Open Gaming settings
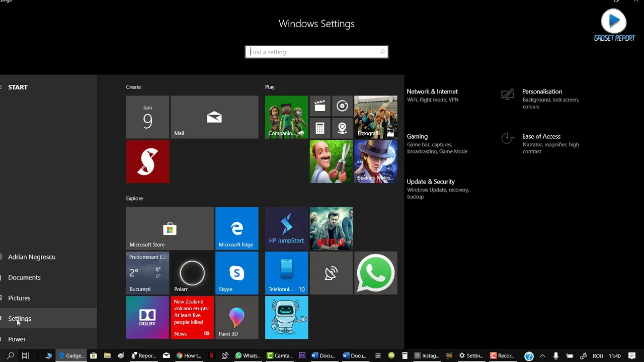 click(437, 144)
